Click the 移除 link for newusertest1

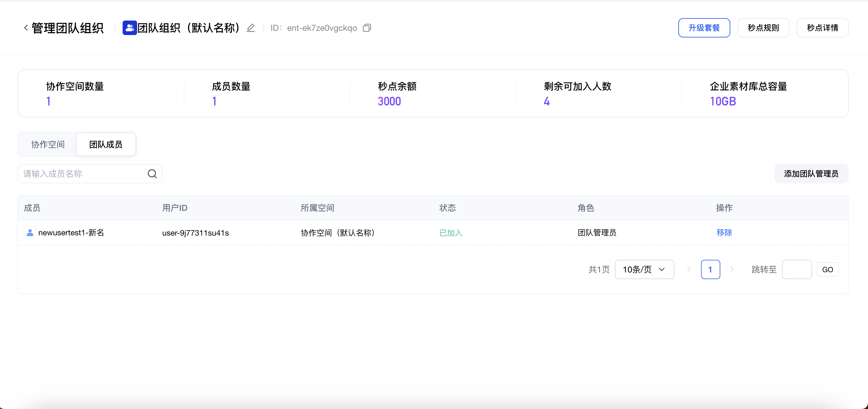coord(724,233)
